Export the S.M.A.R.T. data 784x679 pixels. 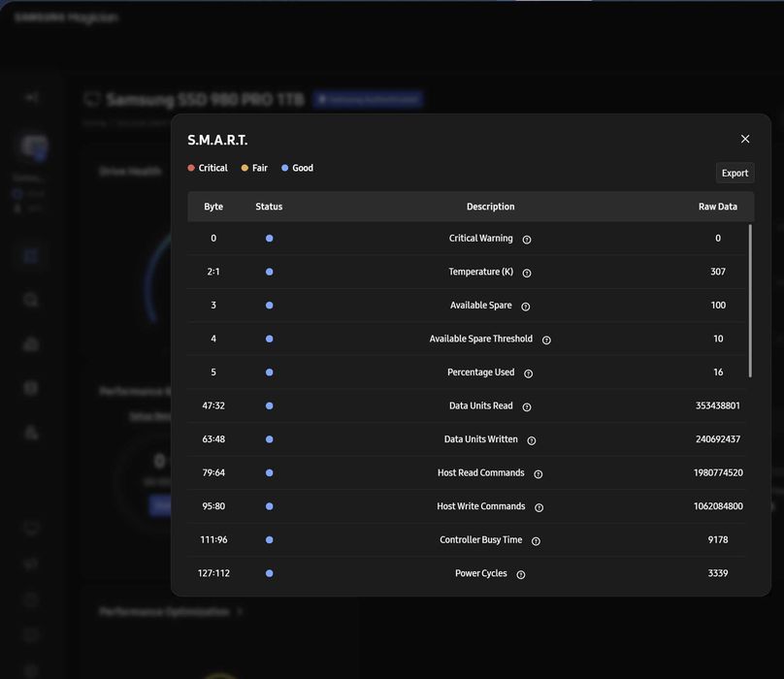tap(735, 173)
